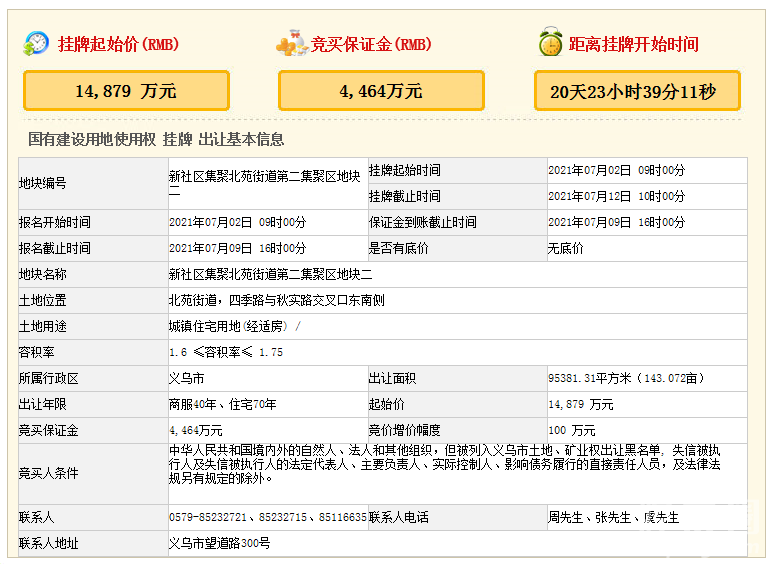Click the coins icon beside 竞买保证金
Image resolution: width=775 pixels, height=564 pixels.
click(291, 43)
